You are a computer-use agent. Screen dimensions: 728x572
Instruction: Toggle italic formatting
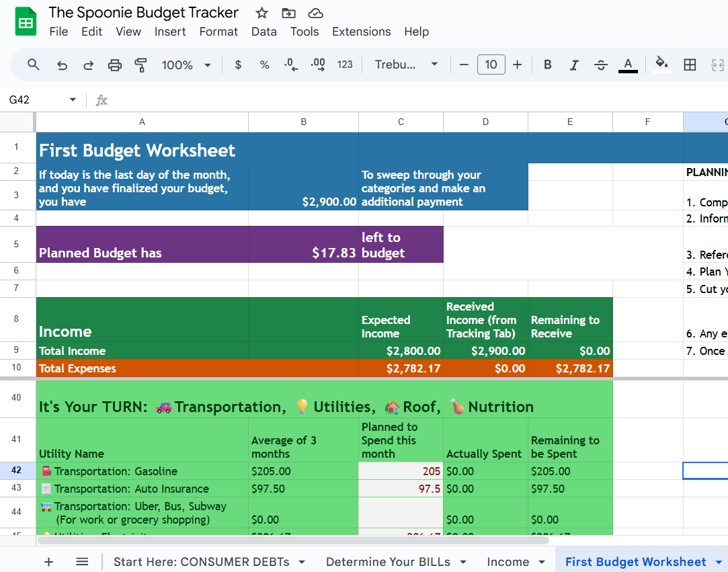pos(574,65)
